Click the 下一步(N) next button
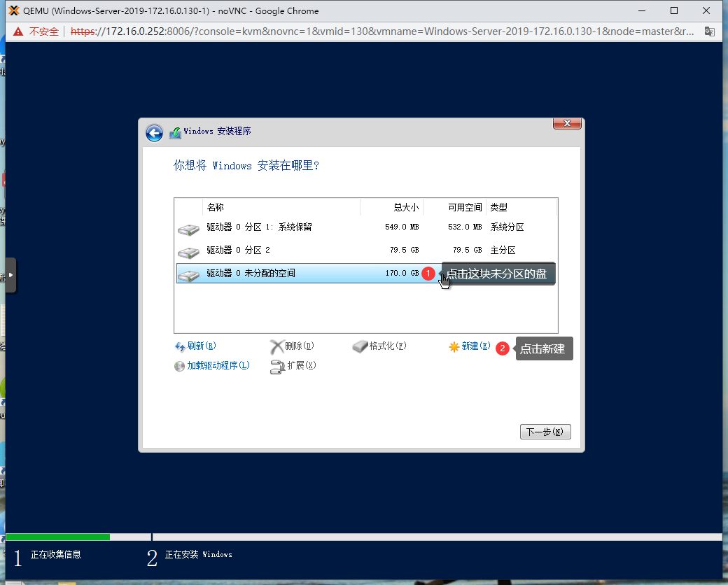The height and width of the screenshot is (585, 728). [545, 432]
